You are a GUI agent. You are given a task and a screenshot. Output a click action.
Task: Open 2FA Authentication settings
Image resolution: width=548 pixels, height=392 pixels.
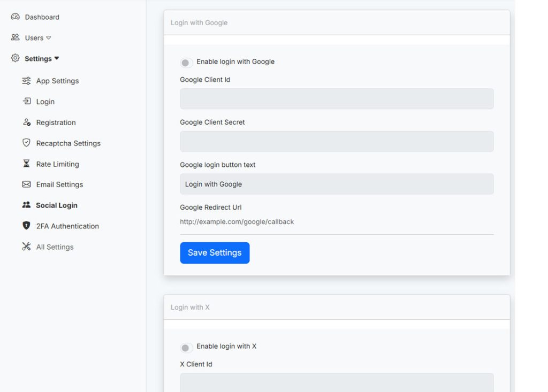pyautogui.click(x=67, y=226)
